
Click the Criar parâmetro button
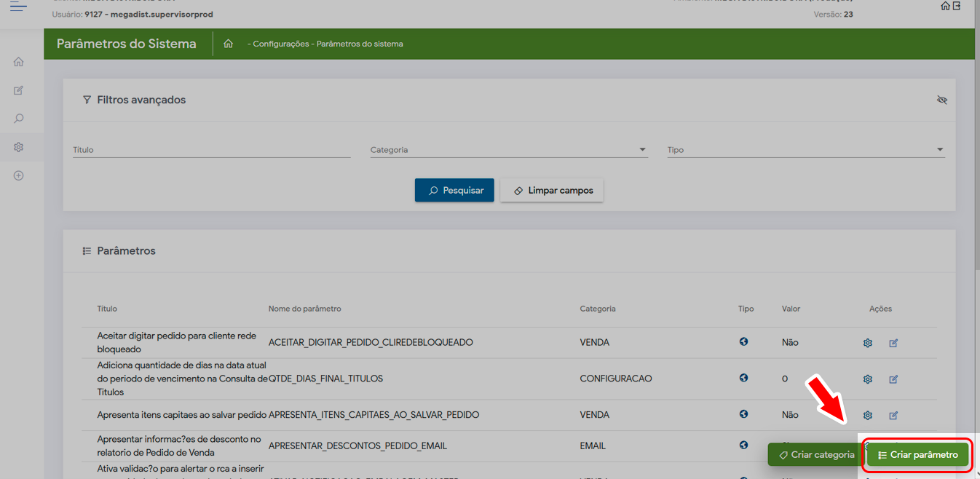[x=917, y=455]
